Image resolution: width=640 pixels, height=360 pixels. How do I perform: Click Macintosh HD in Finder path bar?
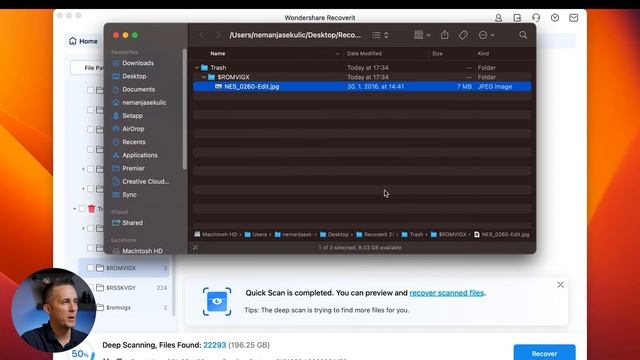pyautogui.click(x=216, y=234)
